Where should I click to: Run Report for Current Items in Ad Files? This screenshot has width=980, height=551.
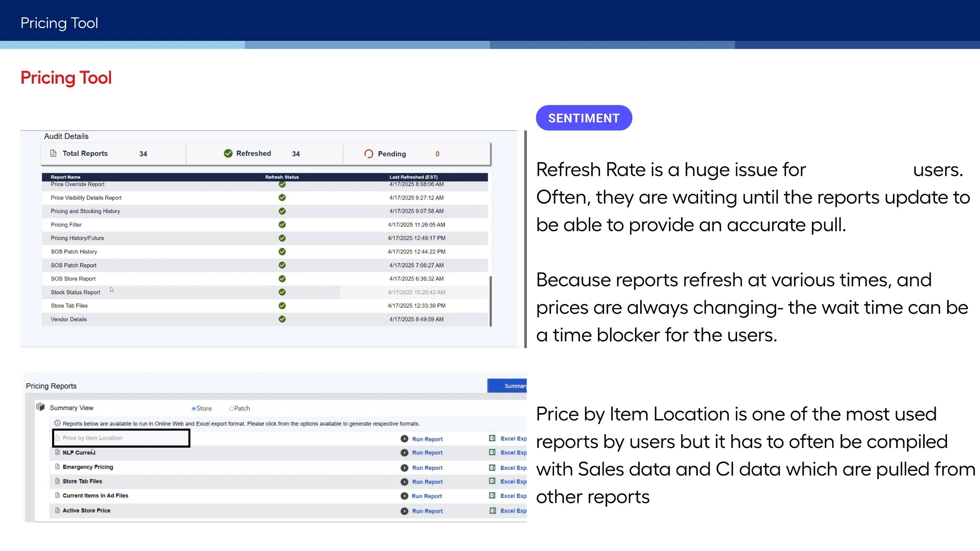point(426,496)
